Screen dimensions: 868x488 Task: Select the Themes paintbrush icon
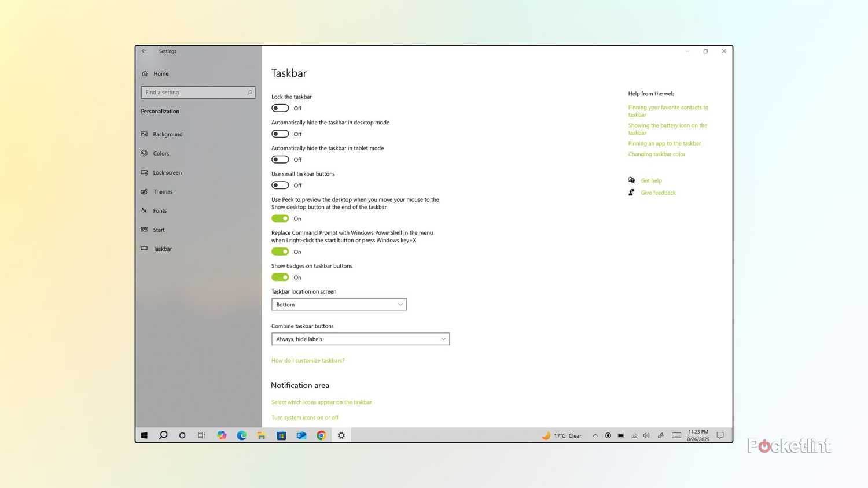(145, 191)
